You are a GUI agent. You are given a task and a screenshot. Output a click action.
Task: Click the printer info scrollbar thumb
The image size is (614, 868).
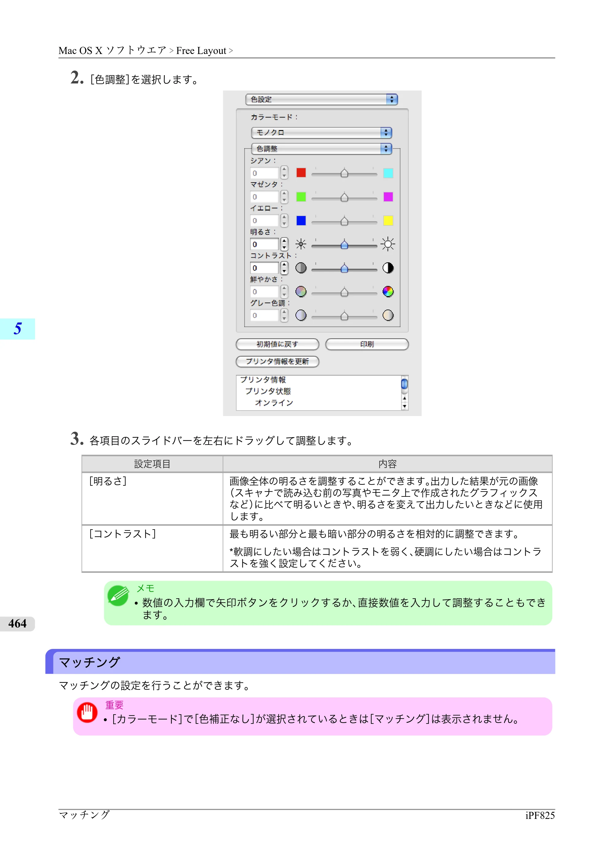[x=404, y=384]
